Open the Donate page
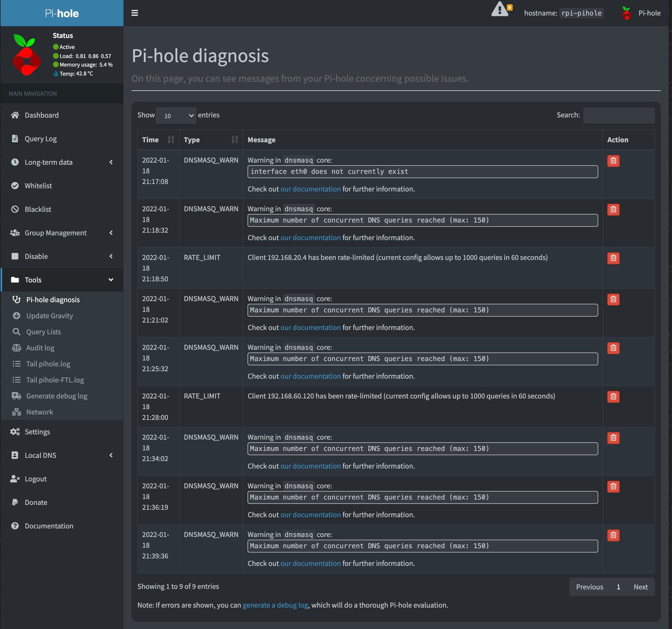The height and width of the screenshot is (629, 672). tap(62, 502)
